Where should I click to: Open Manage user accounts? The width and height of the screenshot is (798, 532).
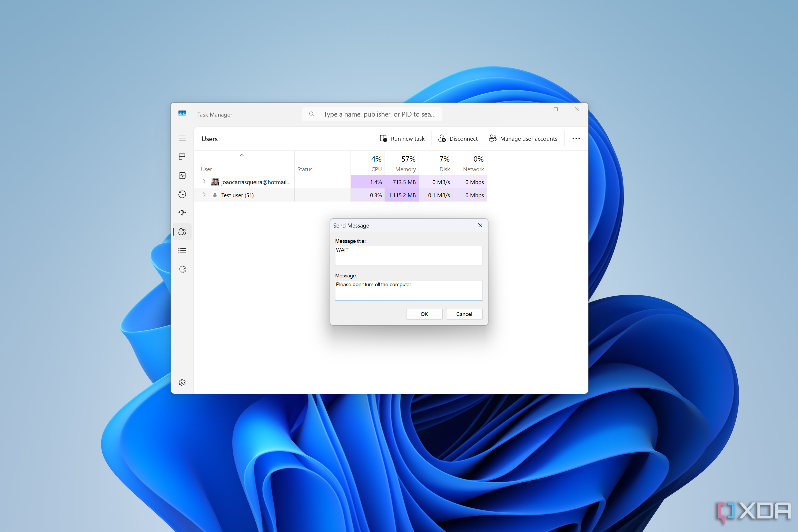(523, 139)
